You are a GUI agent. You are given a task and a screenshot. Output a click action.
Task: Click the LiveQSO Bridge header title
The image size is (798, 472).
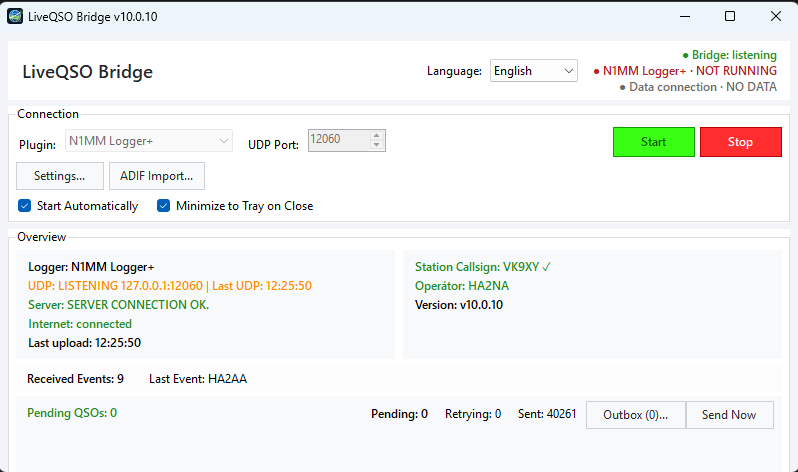pyautogui.click(x=88, y=72)
